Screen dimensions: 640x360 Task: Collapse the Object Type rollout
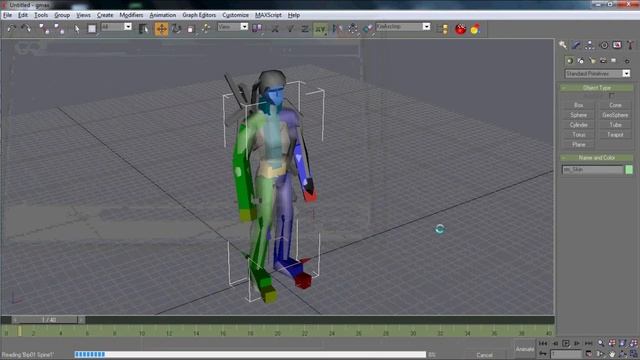(597, 88)
